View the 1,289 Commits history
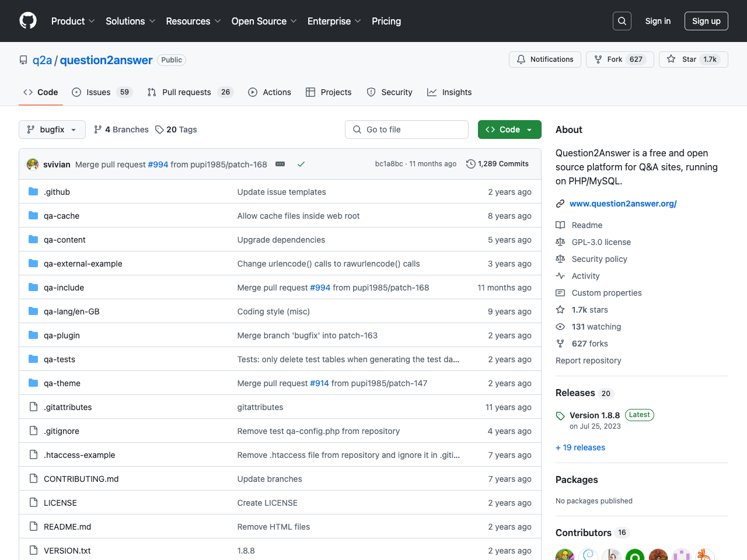Image resolution: width=747 pixels, height=560 pixels. (497, 164)
